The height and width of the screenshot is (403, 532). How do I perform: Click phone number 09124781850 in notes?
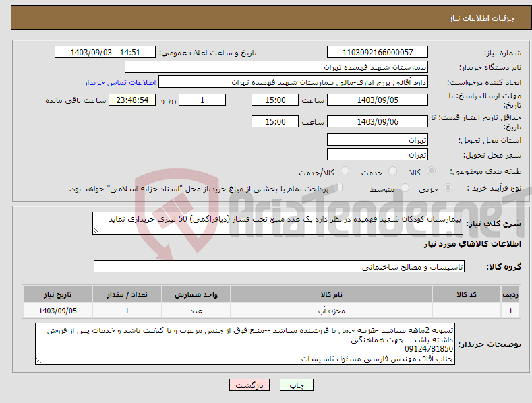[x=429, y=349]
